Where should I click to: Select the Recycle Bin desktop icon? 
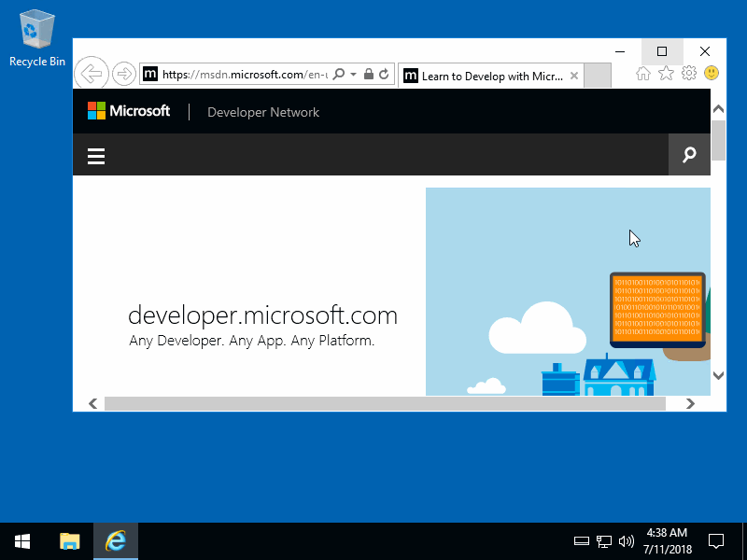[x=37, y=39]
